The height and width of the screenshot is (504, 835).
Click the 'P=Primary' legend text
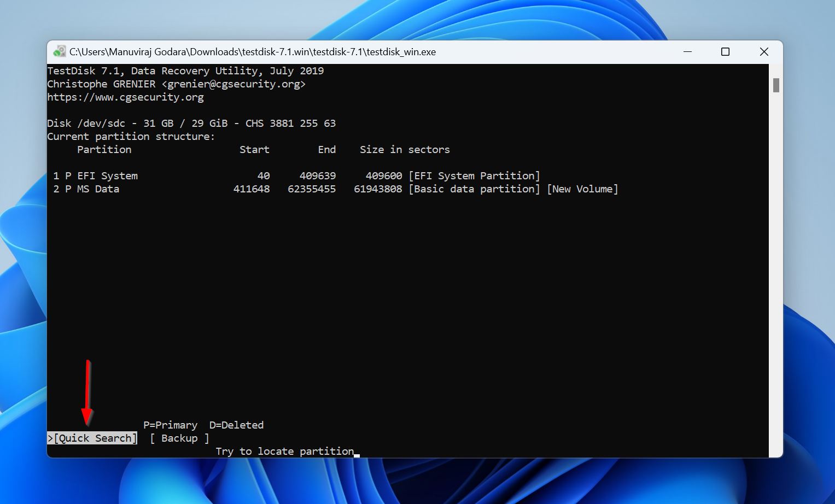point(170,425)
